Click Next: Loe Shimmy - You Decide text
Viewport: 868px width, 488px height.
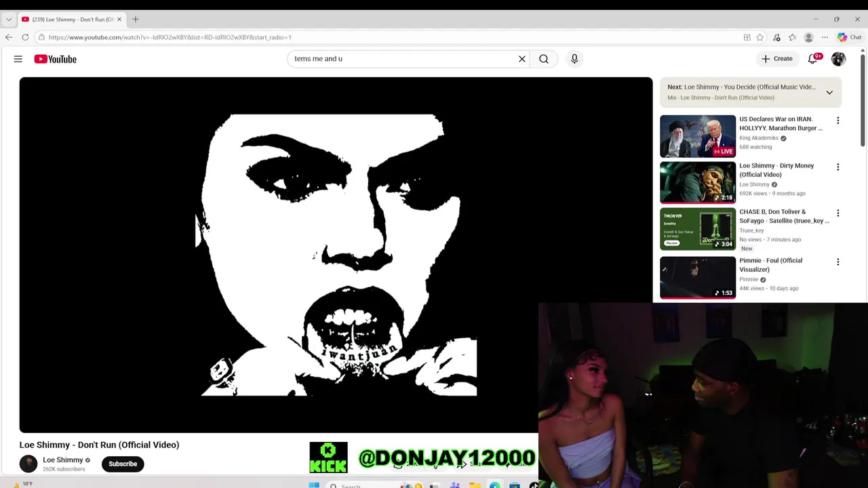coord(741,87)
